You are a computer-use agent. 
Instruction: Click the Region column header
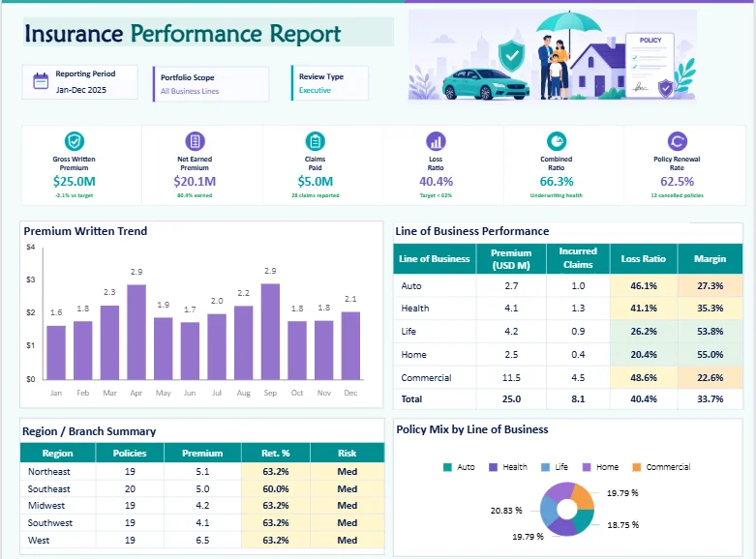[x=58, y=453]
